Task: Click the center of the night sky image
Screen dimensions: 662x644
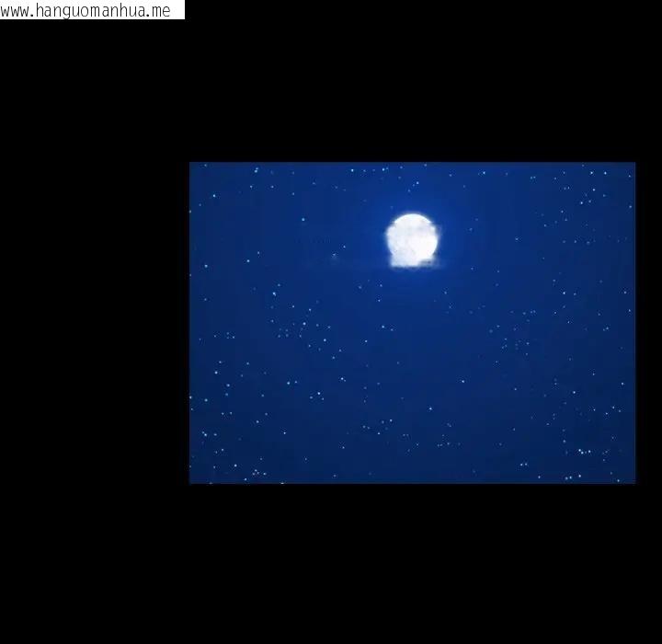Action: tap(412, 323)
